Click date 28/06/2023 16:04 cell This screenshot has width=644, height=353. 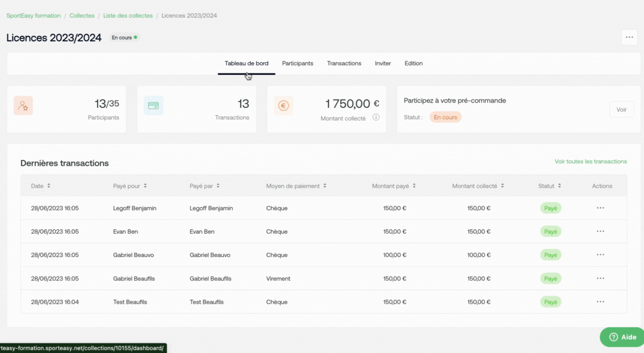coord(55,302)
